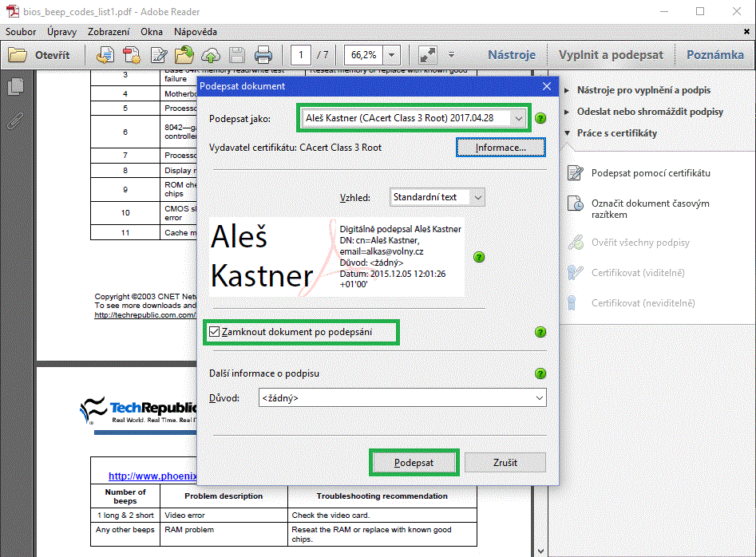Open attachments paperclip panel in sidebar
The width and height of the screenshot is (756, 557).
[15, 121]
